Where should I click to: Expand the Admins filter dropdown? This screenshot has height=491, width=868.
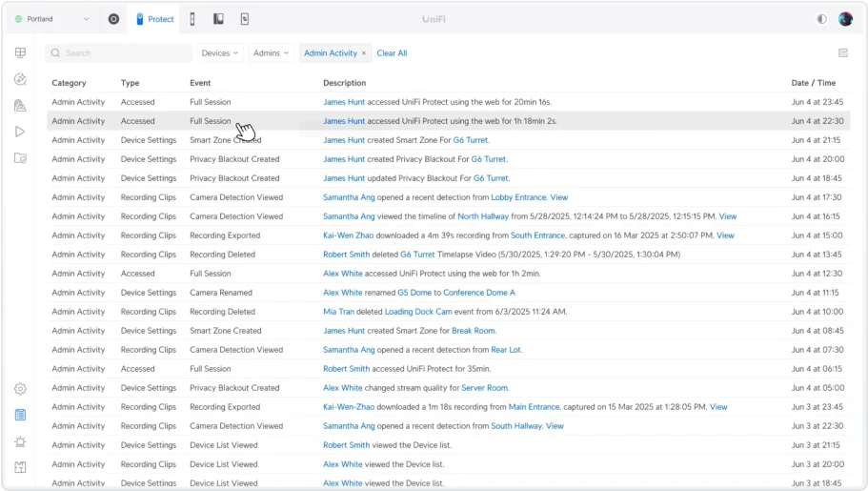(272, 53)
